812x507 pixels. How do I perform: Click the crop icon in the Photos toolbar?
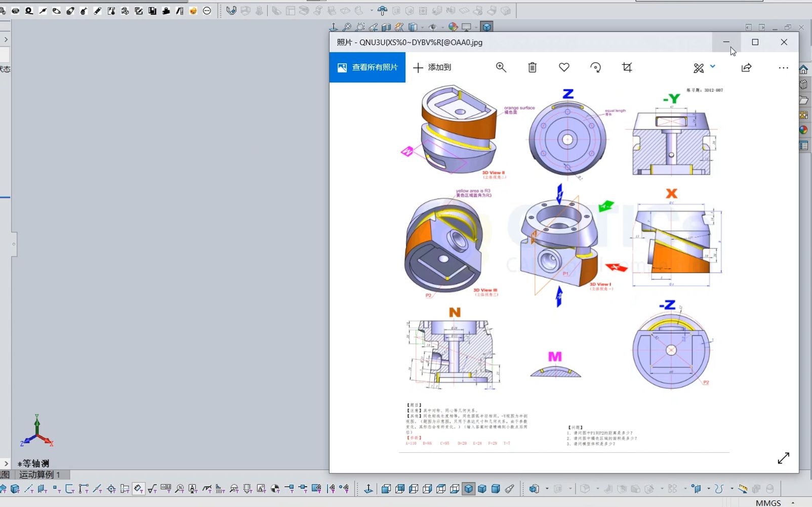pos(626,67)
